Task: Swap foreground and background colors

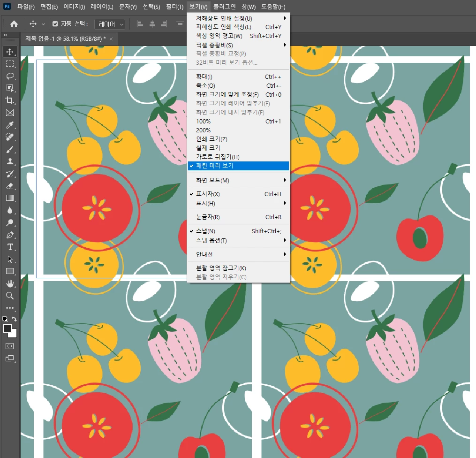Action: click(x=14, y=319)
